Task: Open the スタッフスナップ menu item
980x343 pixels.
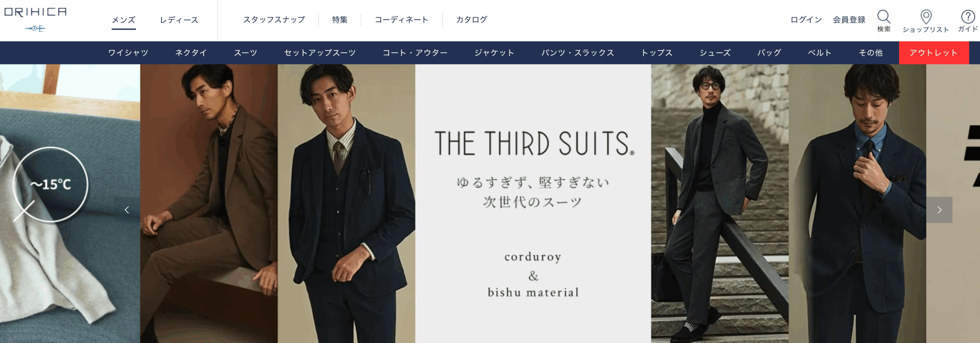Action: pyautogui.click(x=274, y=20)
